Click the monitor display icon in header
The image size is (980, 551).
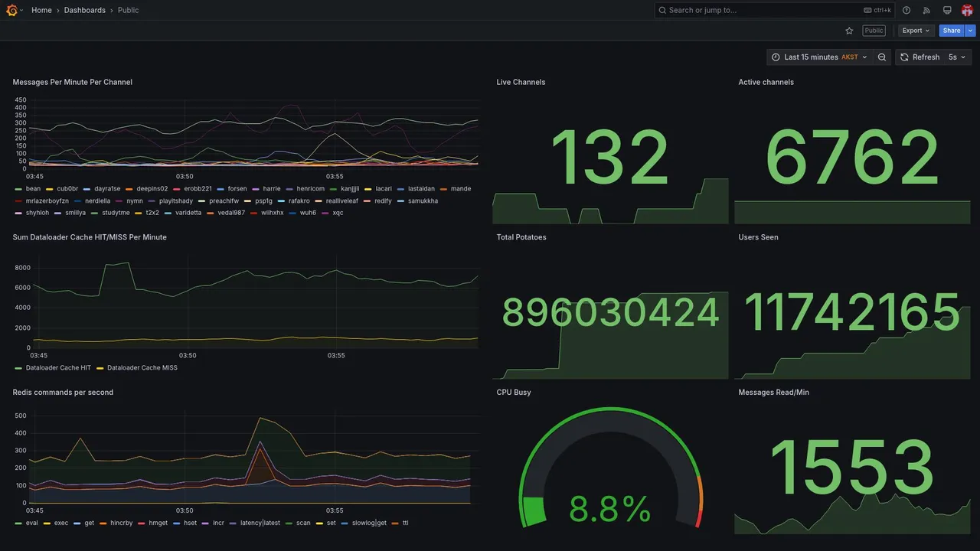[x=947, y=10]
